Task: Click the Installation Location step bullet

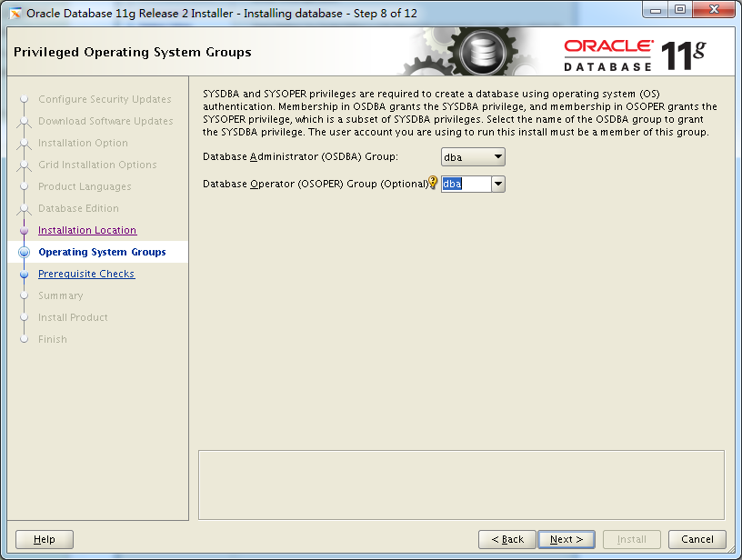Action: (25, 230)
